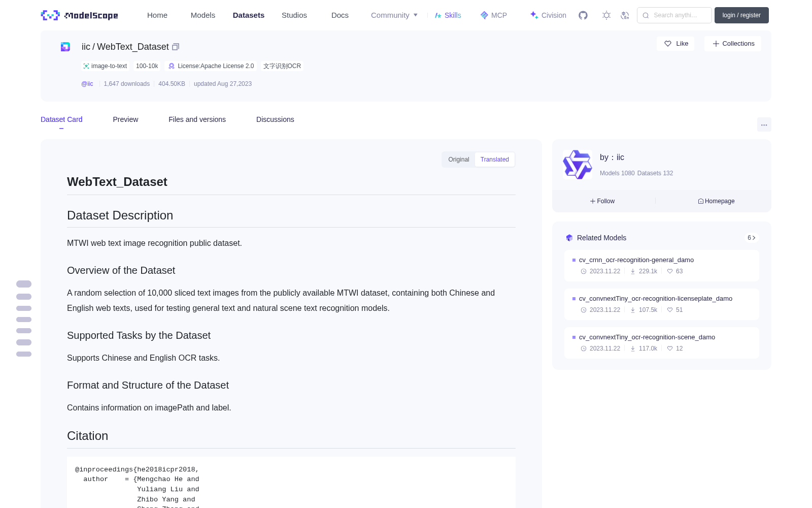Click the heart icon beside 51
The width and height of the screenshot is (812, 508).
[x=670, y=310]
